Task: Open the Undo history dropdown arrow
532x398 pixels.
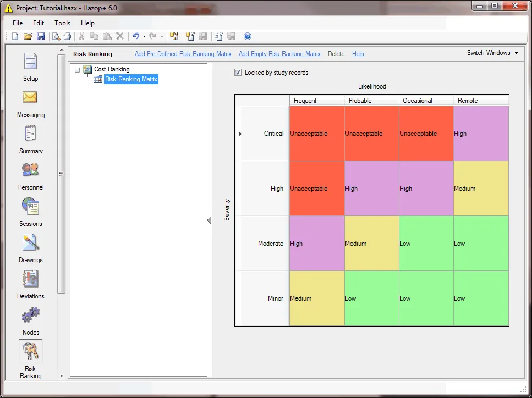Action: 144,37
